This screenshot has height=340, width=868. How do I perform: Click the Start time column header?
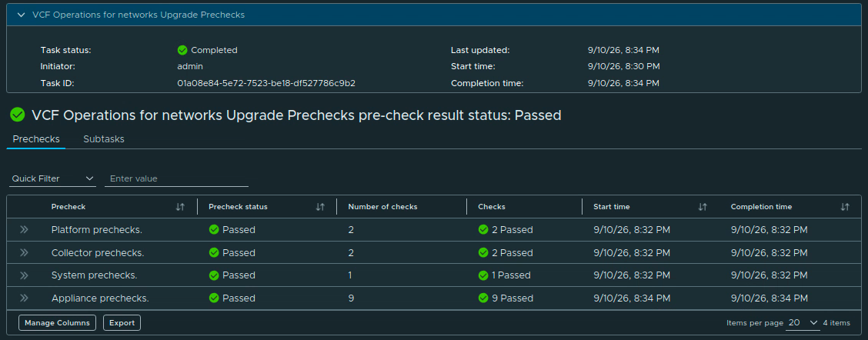point(612,207)
